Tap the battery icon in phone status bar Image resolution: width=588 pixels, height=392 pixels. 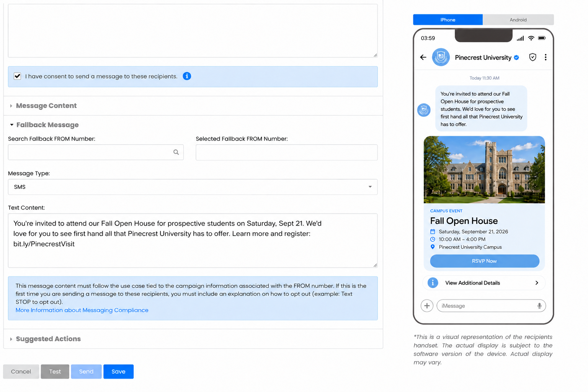tap(542, 38)
